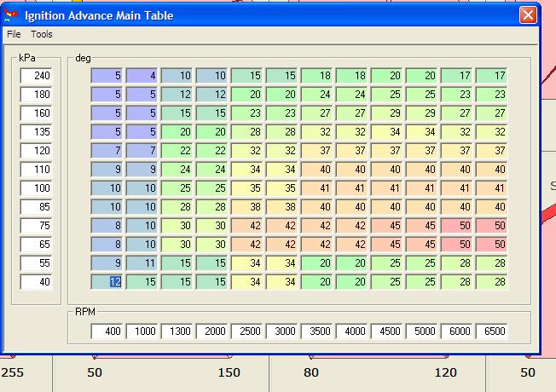Select the advance cell at 240 kPa, 400 RPM
The image size is (556, 392).
[x=107, y=76]
